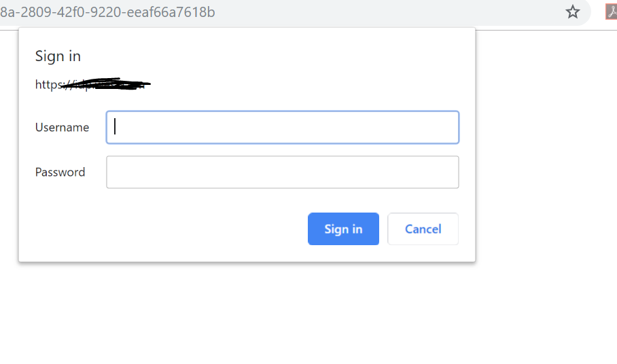Viewport: 617px width, 364px height.
Task: Activate the empty Password box
Action: pos(283,172)
